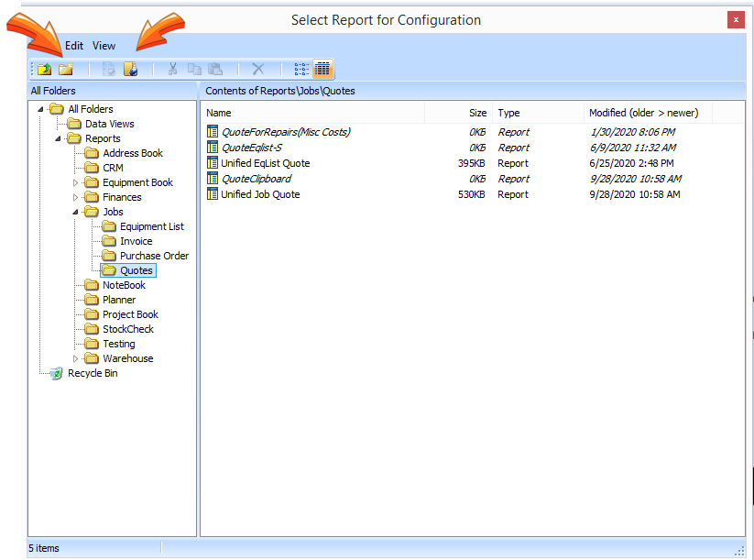Sort by the Name column header
This screenshot has width=754, height=560.
(x=220, y=113)
